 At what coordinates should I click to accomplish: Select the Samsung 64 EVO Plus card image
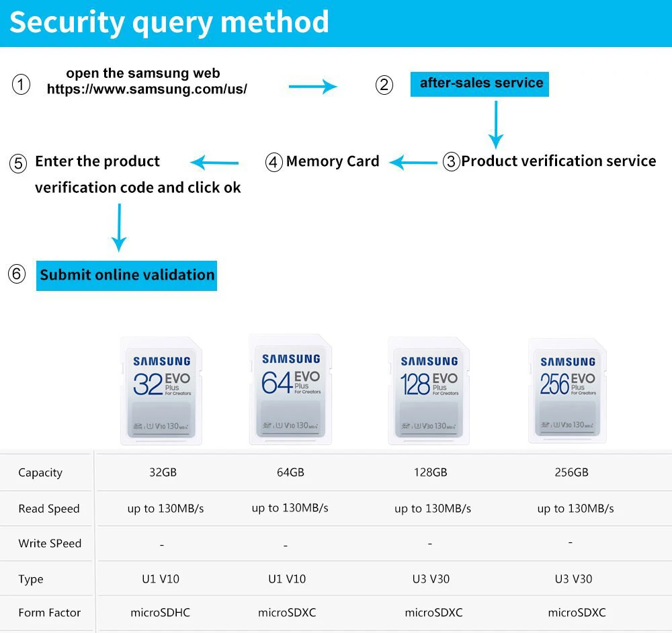[x=290, y=390]
